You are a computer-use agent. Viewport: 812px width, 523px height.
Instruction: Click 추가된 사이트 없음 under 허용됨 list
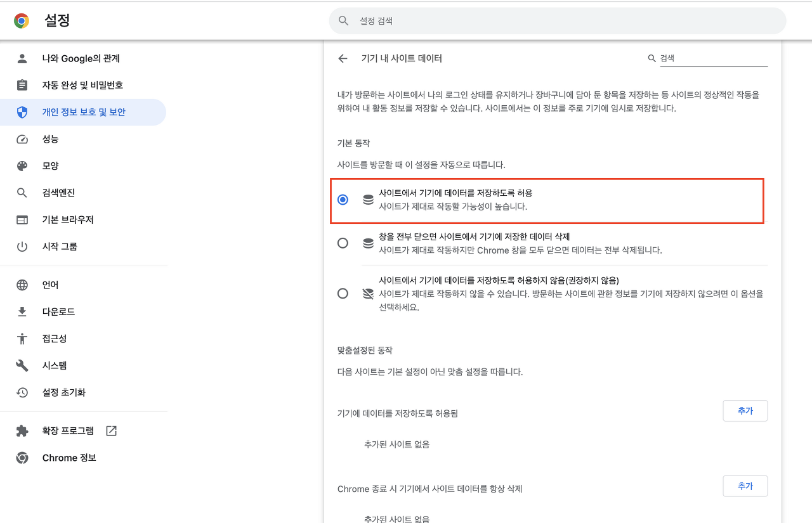(397, 444)
